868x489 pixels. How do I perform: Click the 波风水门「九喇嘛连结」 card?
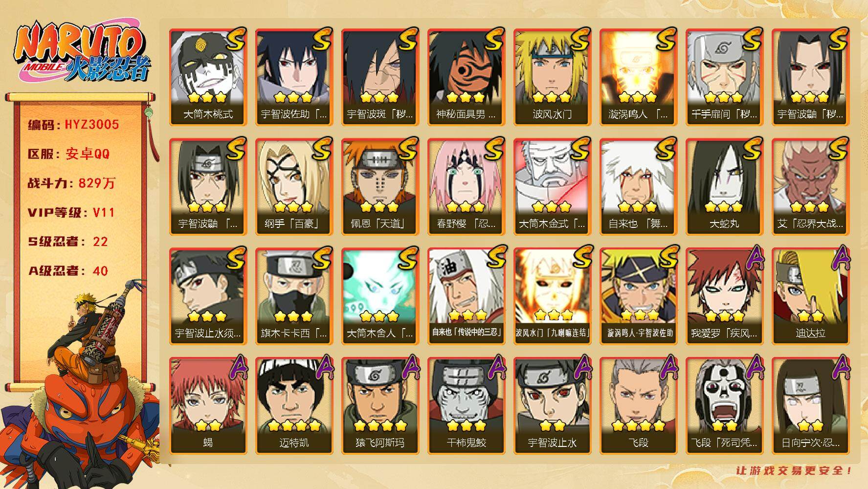coord(552,296)
